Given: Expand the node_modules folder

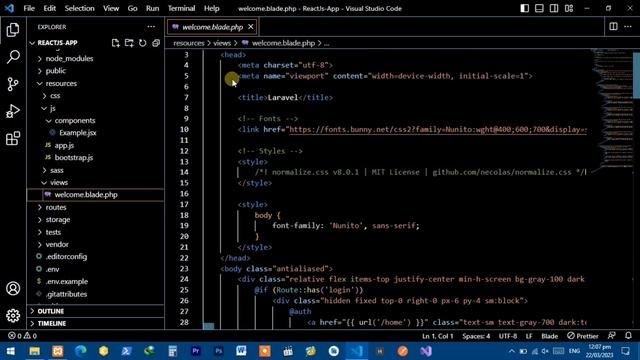Looking at the screenshot, I should (96, 59).
